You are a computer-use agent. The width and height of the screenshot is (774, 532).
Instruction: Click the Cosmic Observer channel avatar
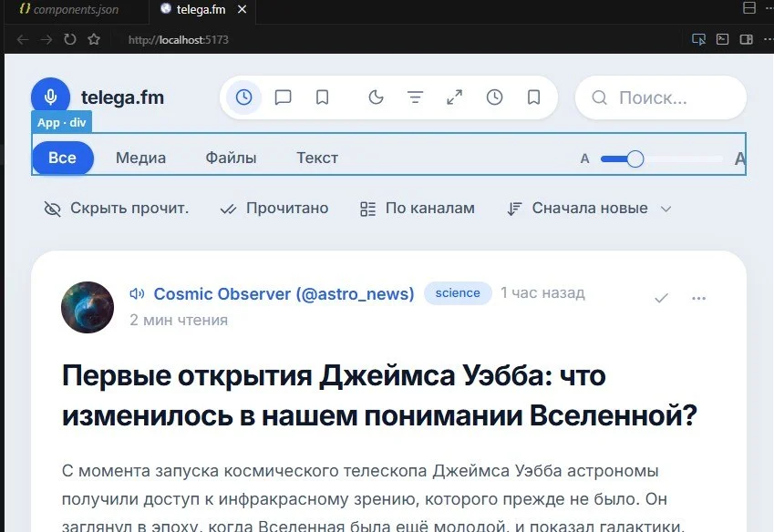click(x=88, y=307)
